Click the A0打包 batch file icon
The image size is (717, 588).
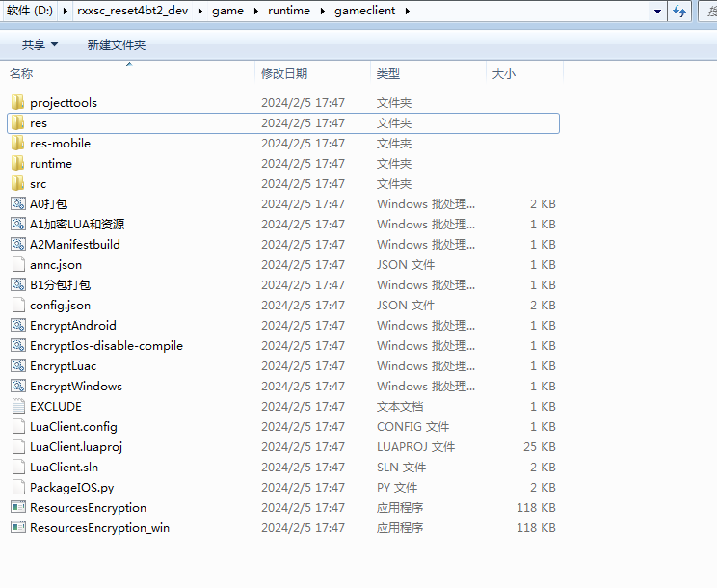point(17,204)
